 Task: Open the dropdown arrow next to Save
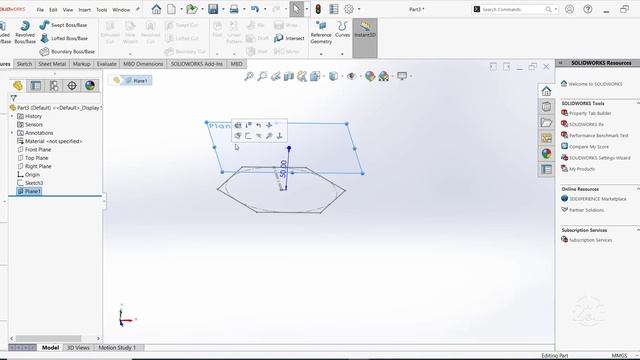pos(223,9)
